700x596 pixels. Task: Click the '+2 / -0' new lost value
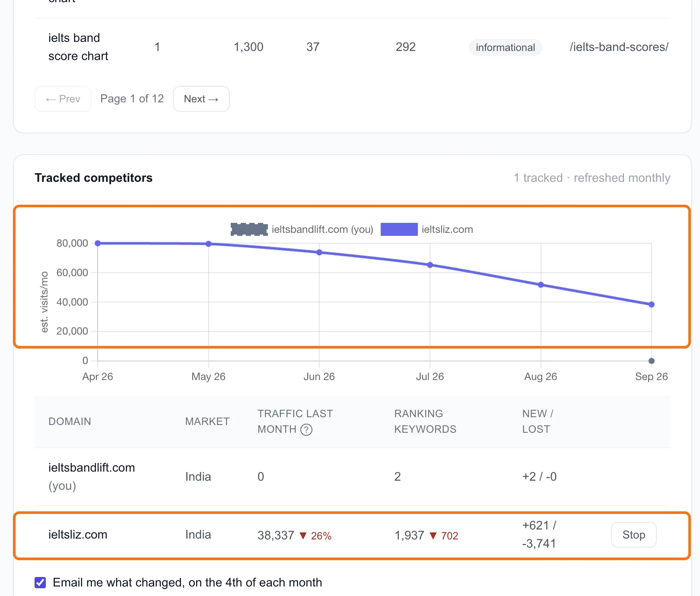pyautogui.click(x=539, y=477)
